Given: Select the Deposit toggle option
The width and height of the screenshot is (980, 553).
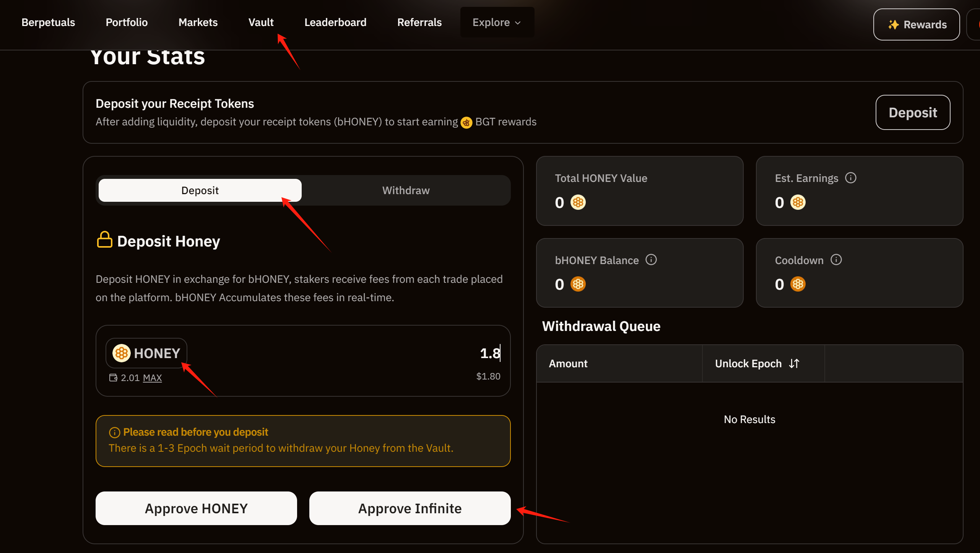Looking at the screenshot, I should 200,190.
